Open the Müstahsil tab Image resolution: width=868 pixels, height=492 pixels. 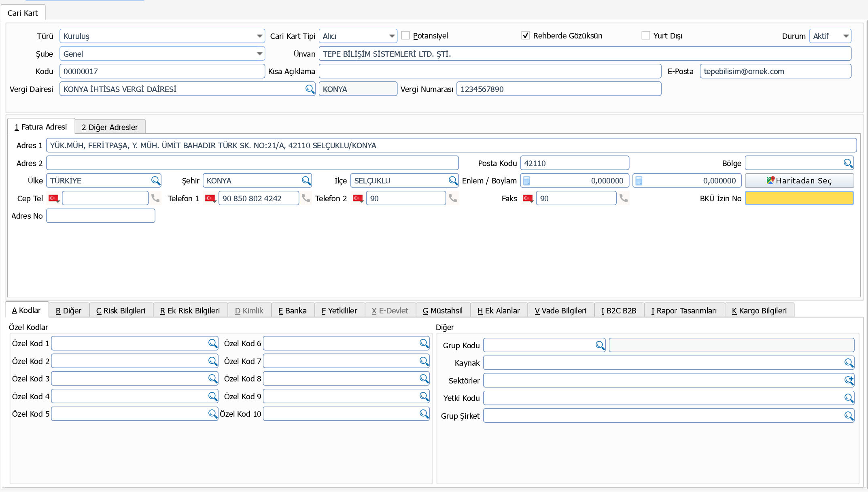pyautogui.click(x=443, y=311)
